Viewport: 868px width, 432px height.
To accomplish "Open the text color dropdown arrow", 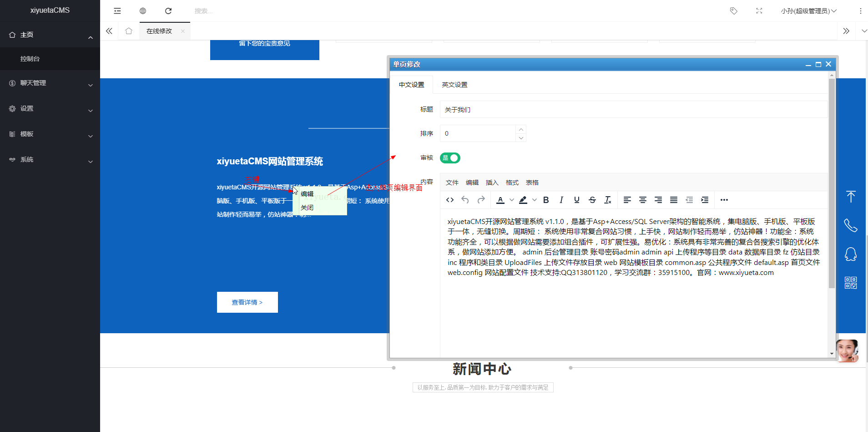I will [511, 199].
